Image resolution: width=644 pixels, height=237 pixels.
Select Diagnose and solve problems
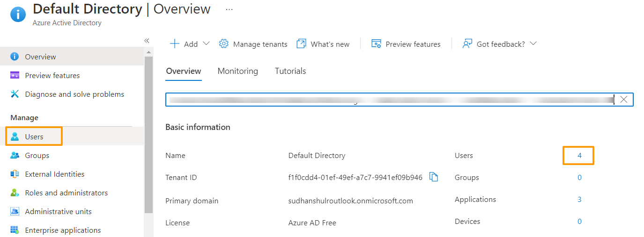(x=72, y=94)
